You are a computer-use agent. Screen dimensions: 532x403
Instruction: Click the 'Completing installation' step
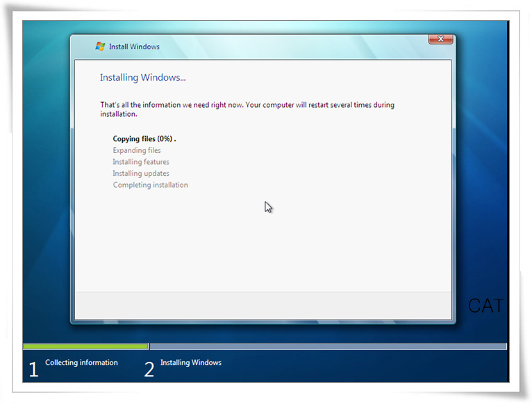point(150,185)
